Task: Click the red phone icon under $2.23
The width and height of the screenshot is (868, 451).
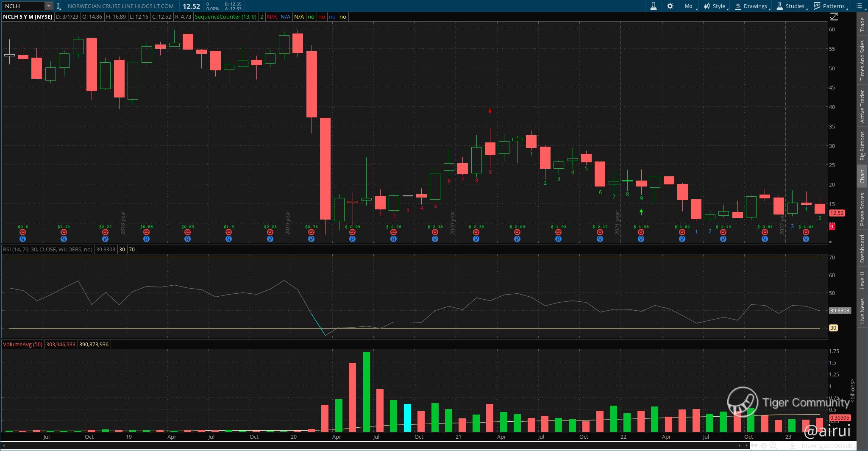Action: (x=270, y=232)
